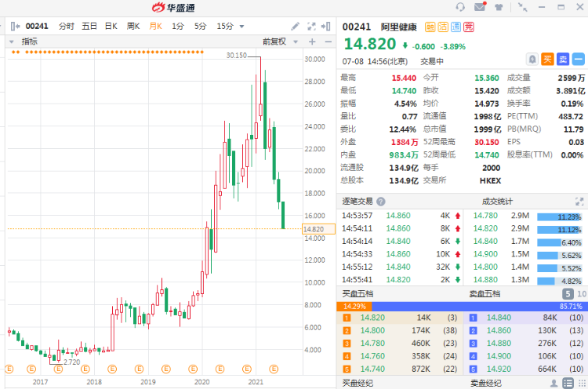Click the 沽 short-sell tag icon
This screenshot has height=389, width=588.
tap(443, 27)
